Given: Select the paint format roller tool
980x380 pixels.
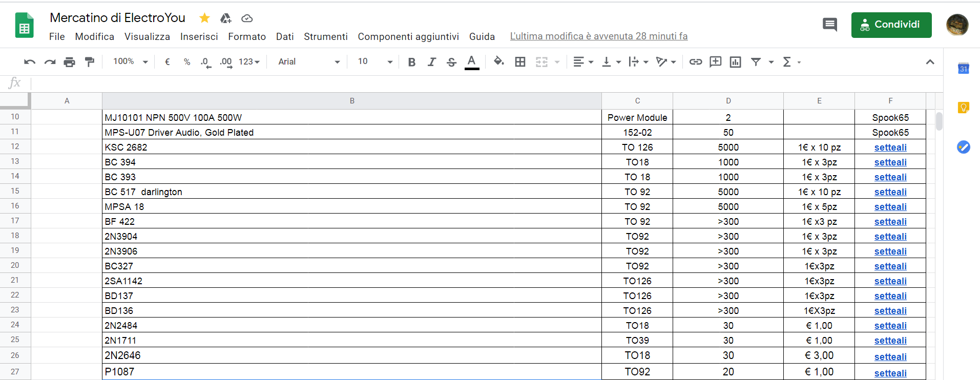Looking at the screenshot, I should click(x=90, y=62).
